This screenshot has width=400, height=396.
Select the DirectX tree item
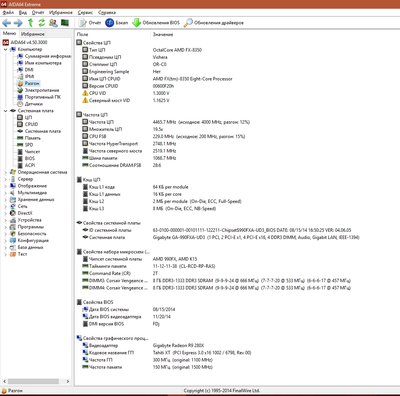[25, 213]
